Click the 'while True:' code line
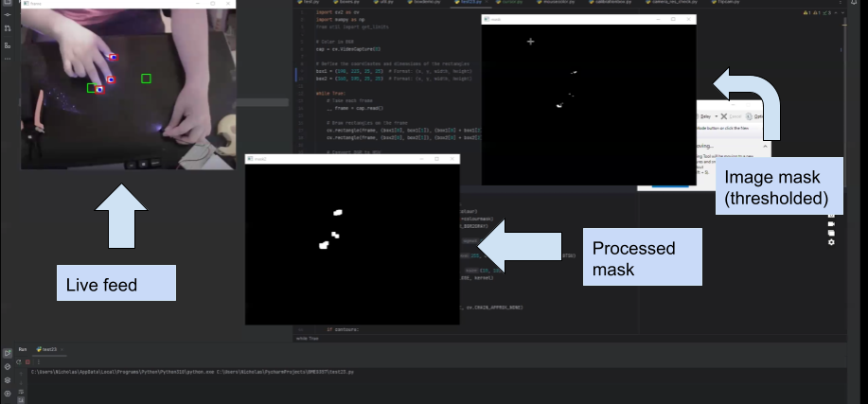868x404 pixels. pyautogui.click(x=329, y=94)
